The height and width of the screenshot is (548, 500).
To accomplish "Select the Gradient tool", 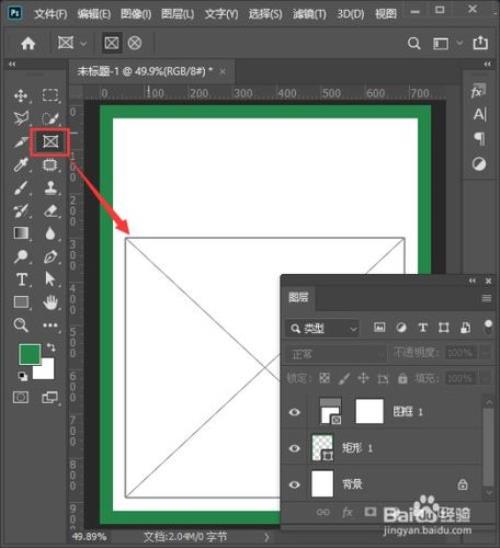I will [x=21, y=233].
